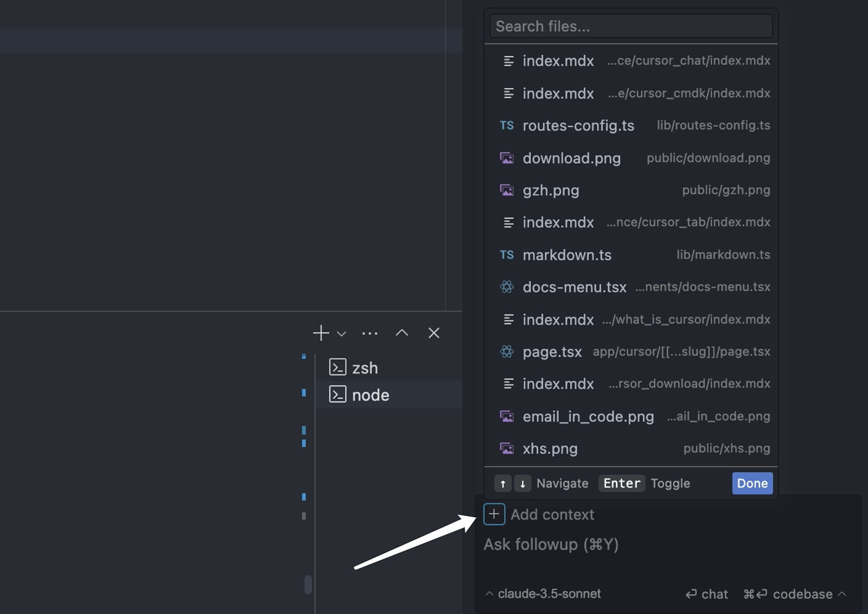Select the zsh terminal icon
The image size is (868, 614).
pos(337,367)
